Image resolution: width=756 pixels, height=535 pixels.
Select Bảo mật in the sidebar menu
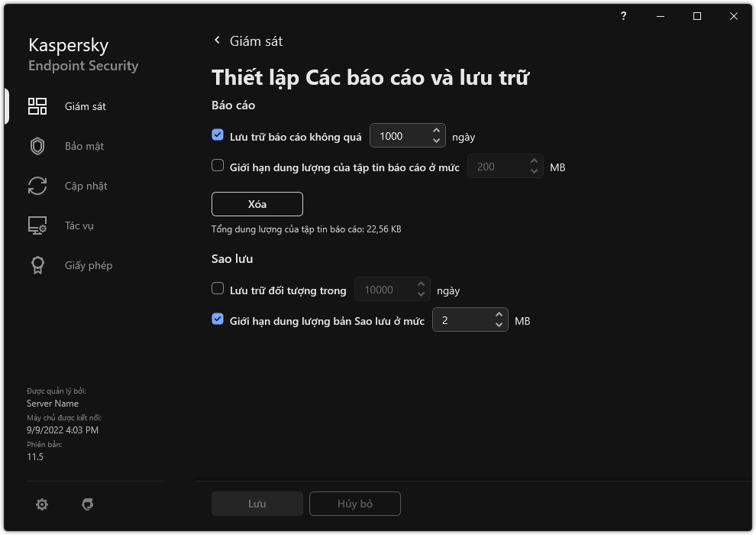pos(84,146)
